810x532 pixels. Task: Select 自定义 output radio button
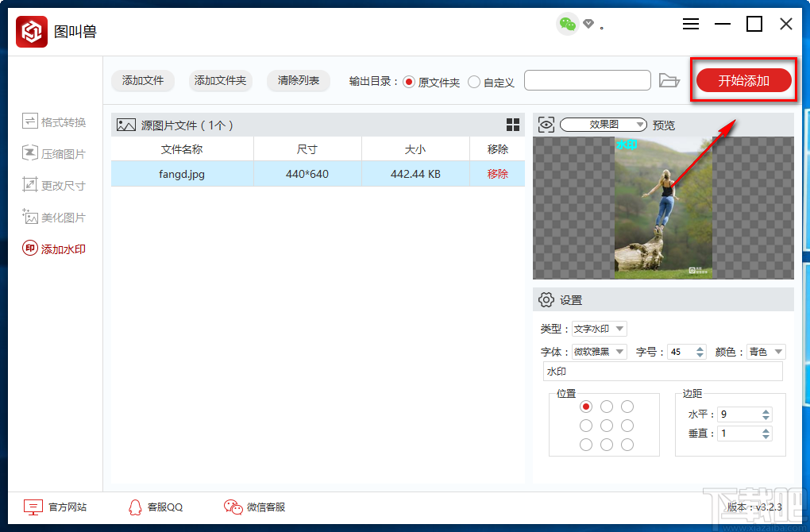coord(474,82)
